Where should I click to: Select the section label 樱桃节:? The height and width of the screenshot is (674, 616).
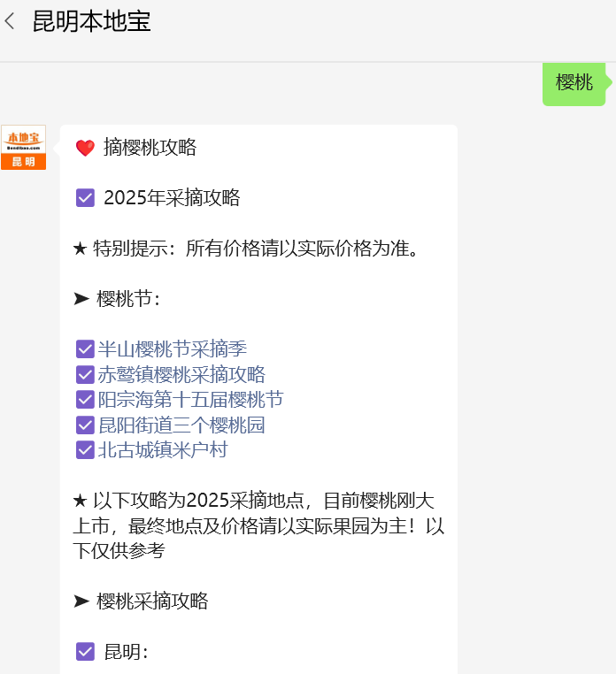[128, 299]
